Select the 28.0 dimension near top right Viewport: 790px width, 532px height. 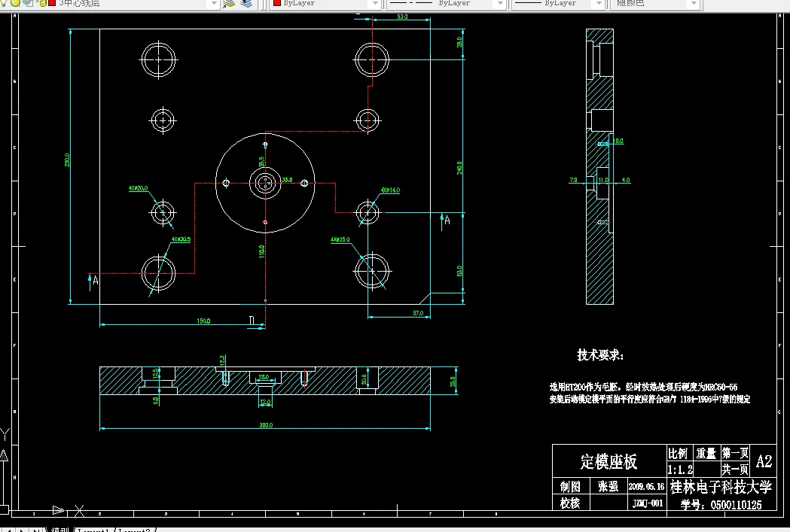459,42
